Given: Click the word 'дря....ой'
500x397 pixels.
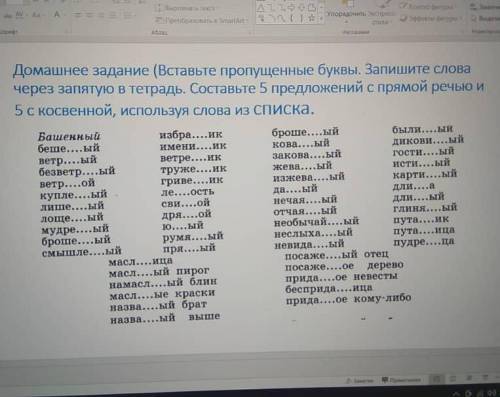Looking at the screenshot, I should tap(187, 214).
